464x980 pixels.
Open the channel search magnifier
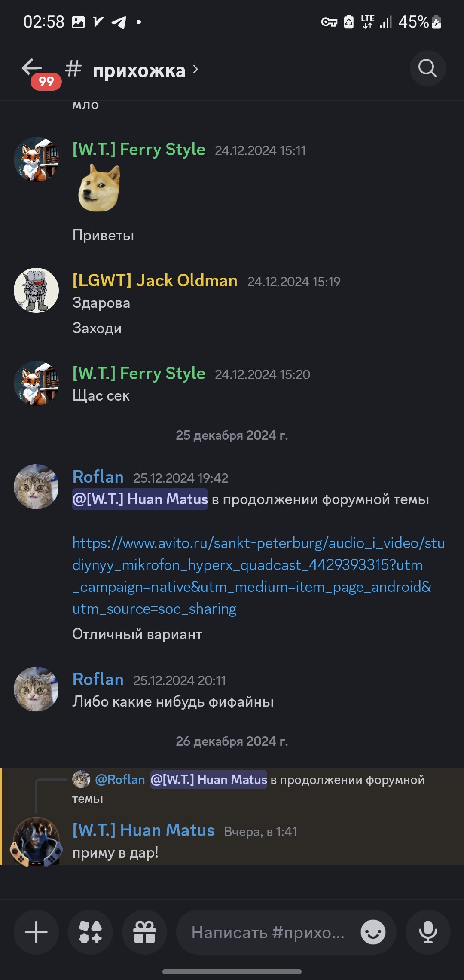427,68
